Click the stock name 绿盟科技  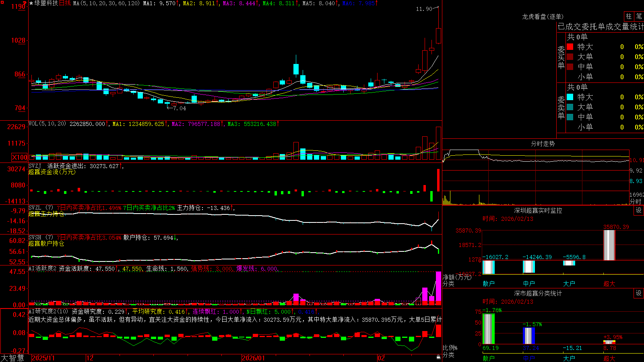46,3
